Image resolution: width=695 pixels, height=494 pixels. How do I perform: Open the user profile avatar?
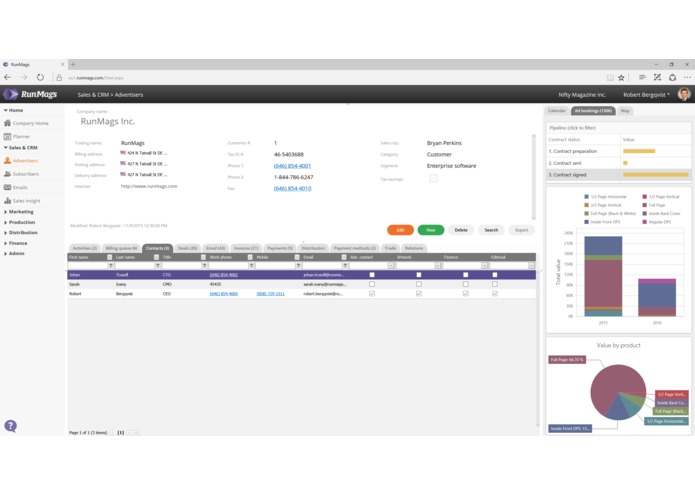click(x=684, y=94)
